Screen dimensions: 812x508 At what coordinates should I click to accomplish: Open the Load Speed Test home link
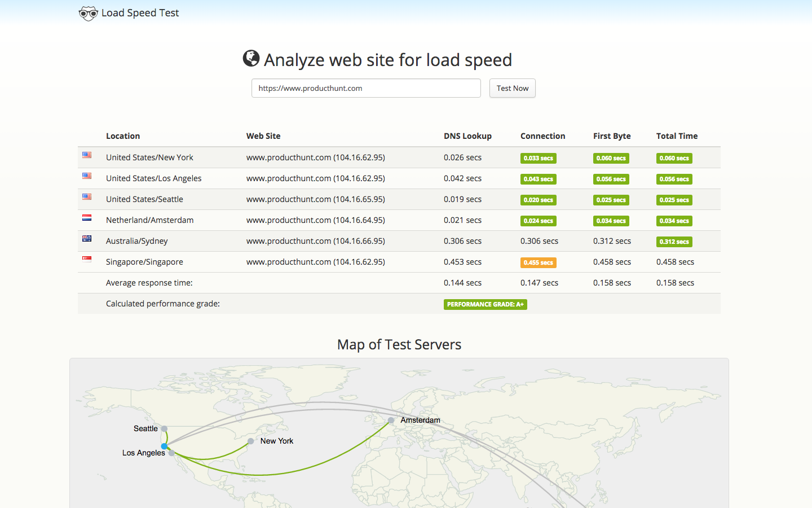(129, 13)
